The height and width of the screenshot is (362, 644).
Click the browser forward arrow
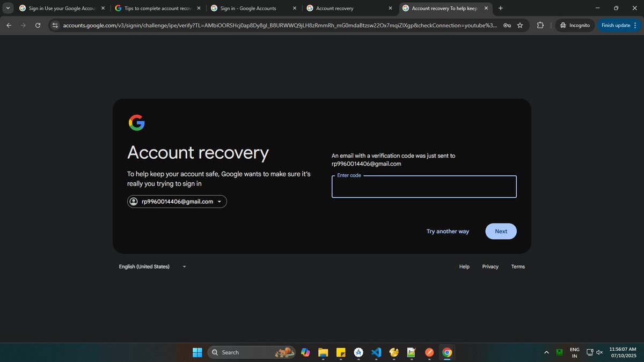[x=23, y=25]
